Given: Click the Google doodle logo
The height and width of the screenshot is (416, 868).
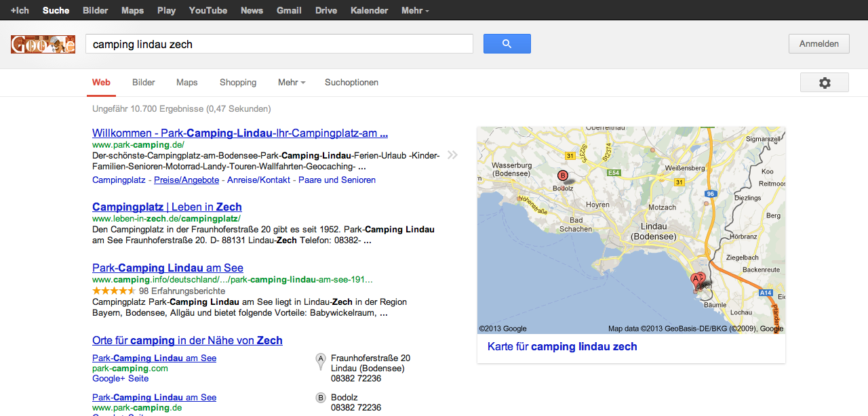Looking at the screenshot, I should click(x=43, y=45).
